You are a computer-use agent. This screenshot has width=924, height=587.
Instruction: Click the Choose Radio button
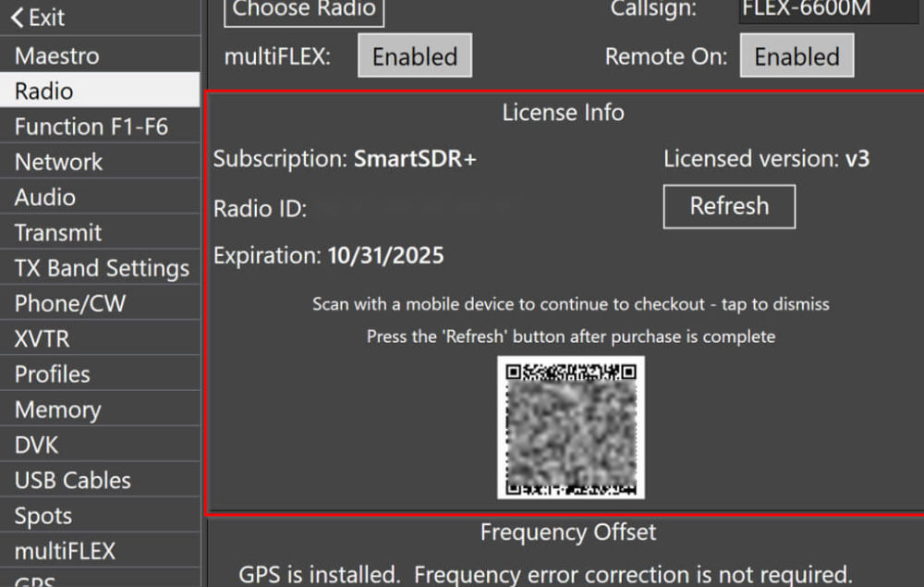(303, 11)
